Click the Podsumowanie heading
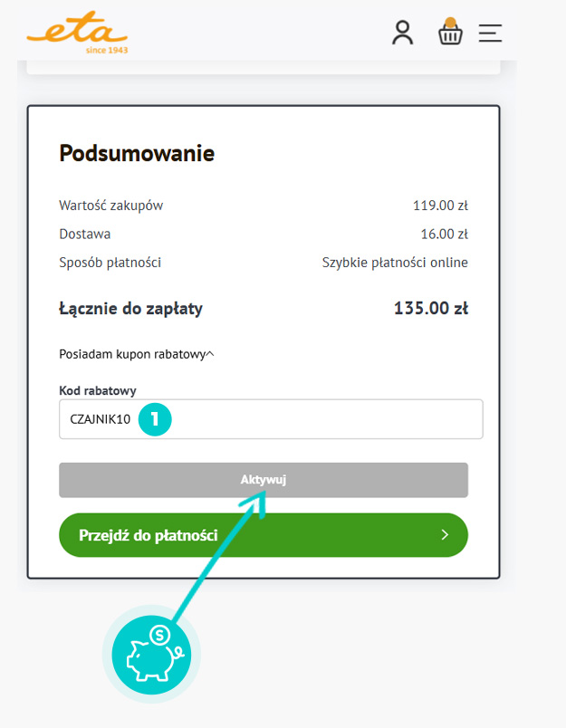 [x=137, y=153]
